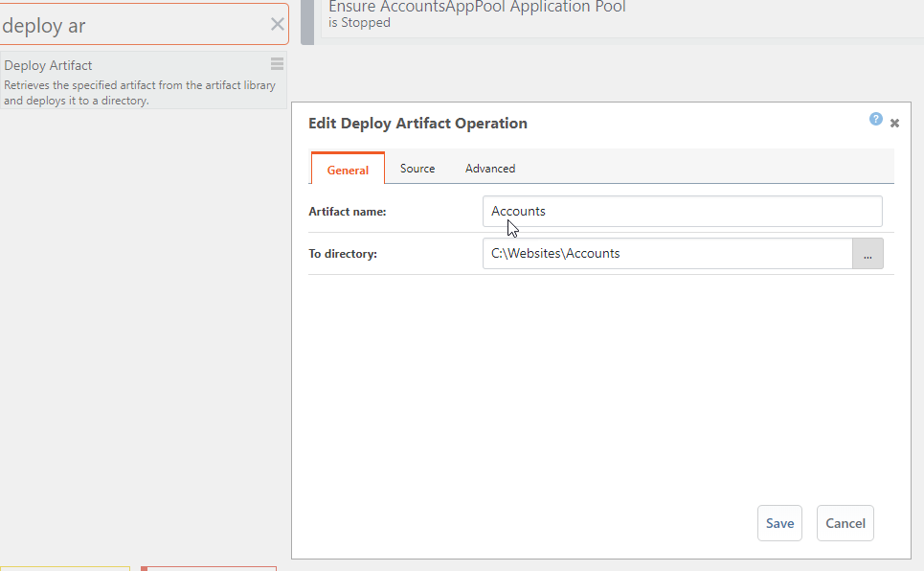Viewport: 924px width, 571px height.
Task: Click the 'To directory:' label
Action: click(x=343, y=254)
